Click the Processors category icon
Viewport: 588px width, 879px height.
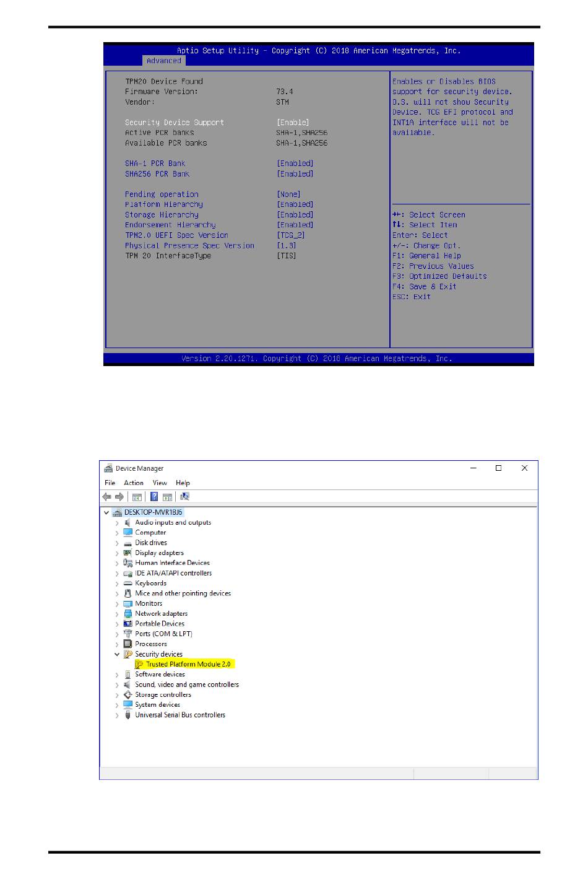pos(128,644)
